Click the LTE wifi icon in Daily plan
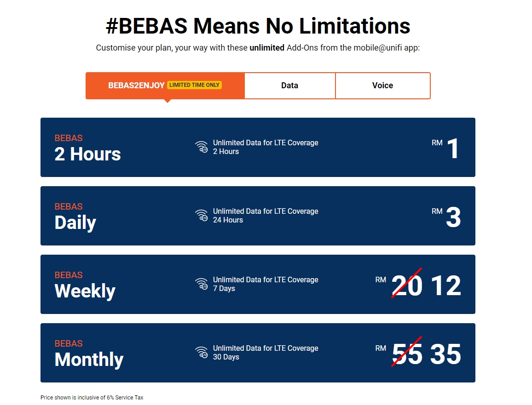Image resolution: width=532 pixels, height=405 pixels. [201, 216]
